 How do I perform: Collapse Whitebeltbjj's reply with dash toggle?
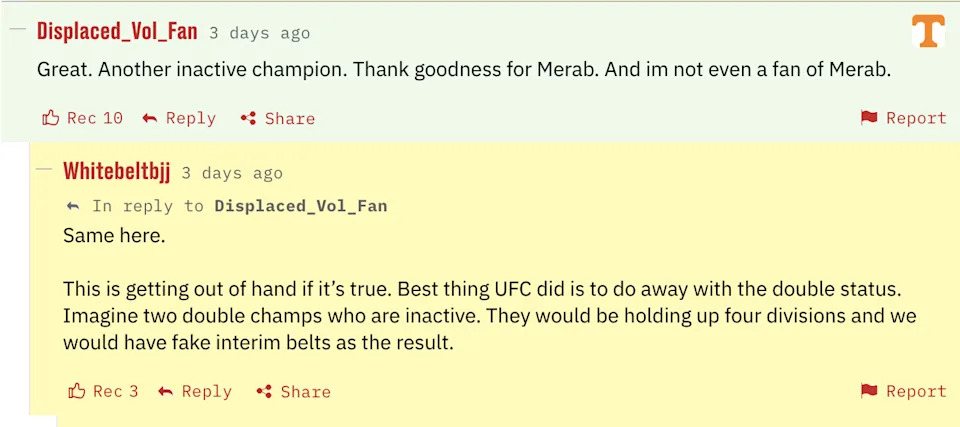43,170
